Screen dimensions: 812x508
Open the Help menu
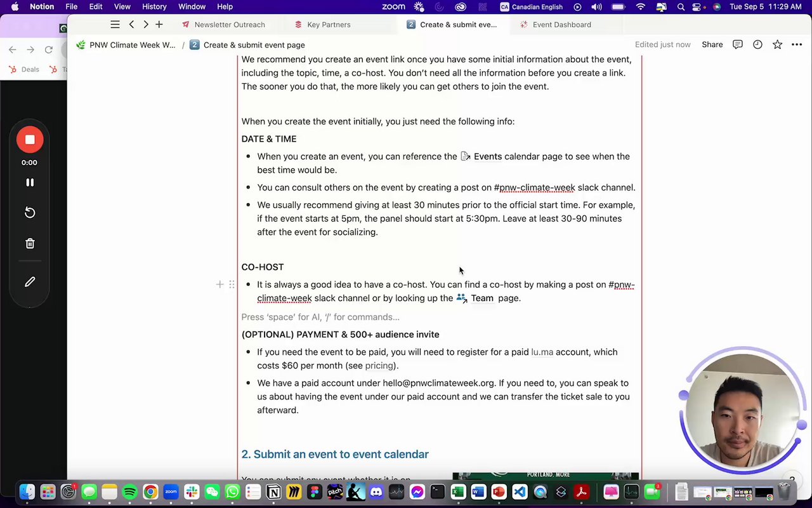coord(225,6)
